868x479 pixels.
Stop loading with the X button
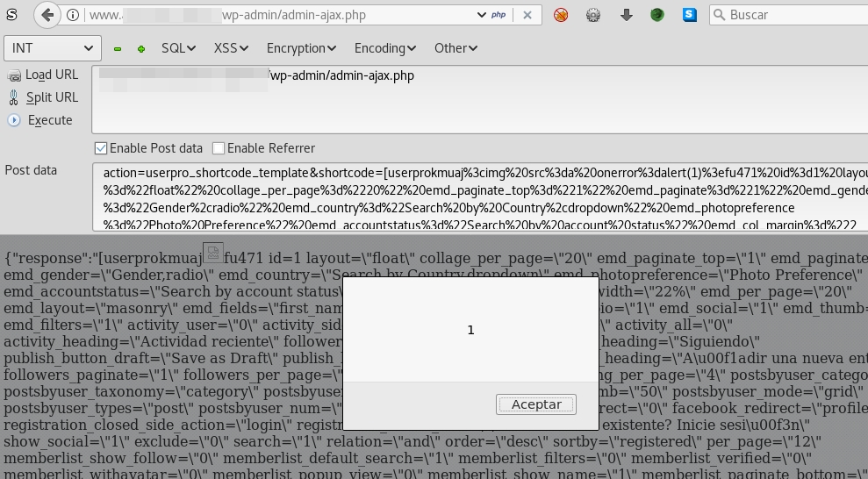pyautogui.click(x=527, y=15)
